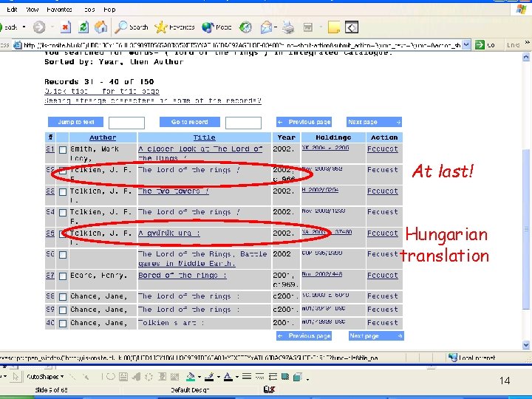Open the Dash Style icon
Viewport: 532px width, 399px height.
[x=259, y=377]
